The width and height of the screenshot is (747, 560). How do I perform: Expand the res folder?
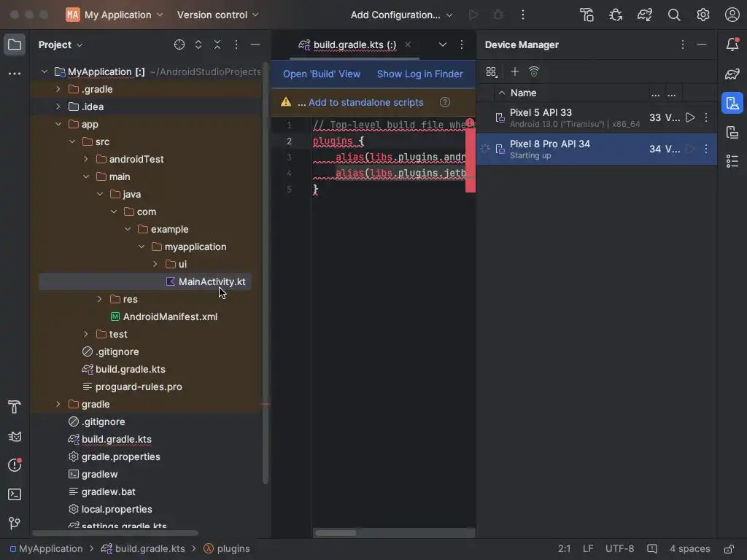point(99,299)
